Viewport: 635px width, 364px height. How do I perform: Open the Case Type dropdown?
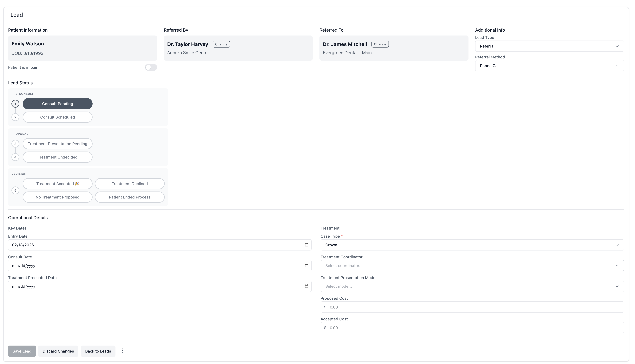pos(472,245)
